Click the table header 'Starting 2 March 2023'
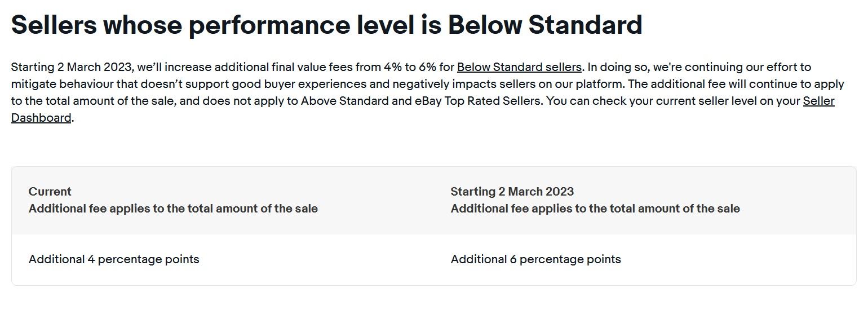Image resolution: width=868 pixels, height=310 pixels. (x=512, y=192)
